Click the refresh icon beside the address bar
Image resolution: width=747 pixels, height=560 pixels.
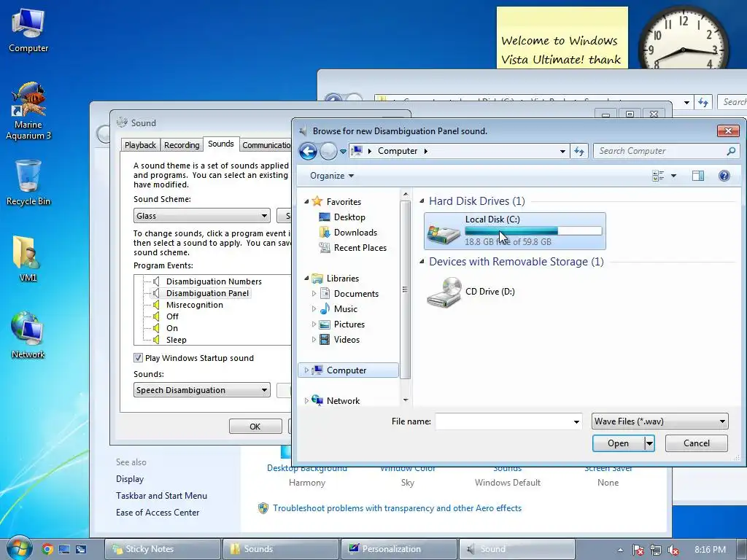click(578, 151)
